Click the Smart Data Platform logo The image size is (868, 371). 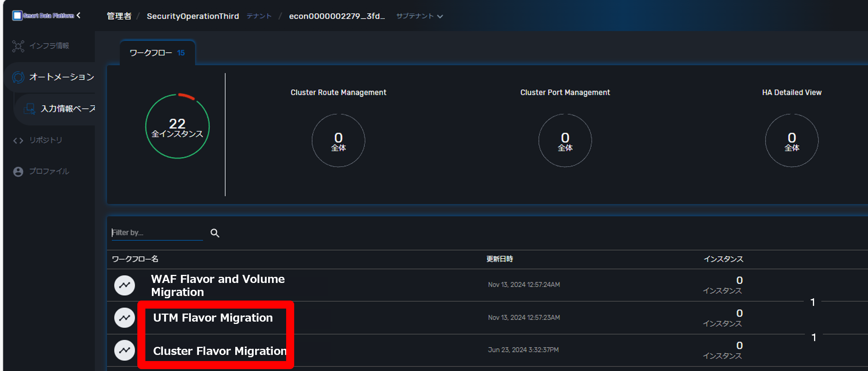coord(43,16)
